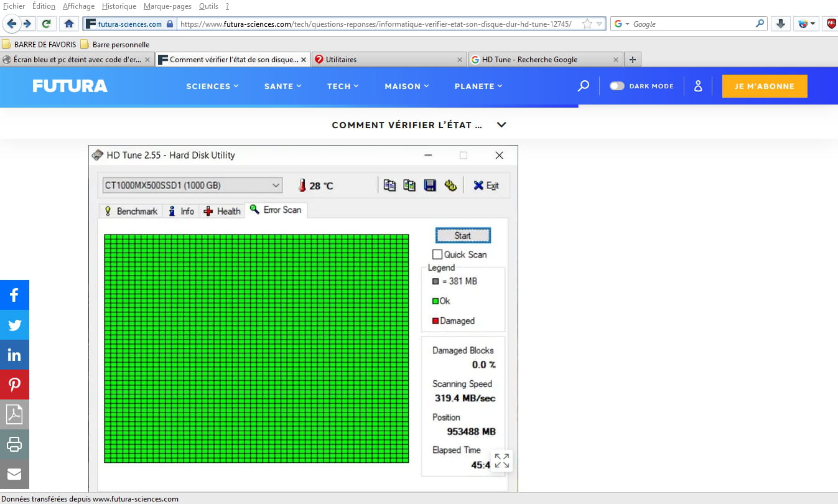Click futura-sciences.com site identity button
The image size is (838, 504).
(129, 24)
